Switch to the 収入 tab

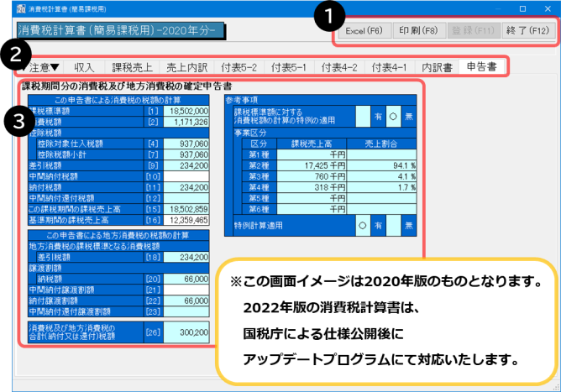(84, 65)
